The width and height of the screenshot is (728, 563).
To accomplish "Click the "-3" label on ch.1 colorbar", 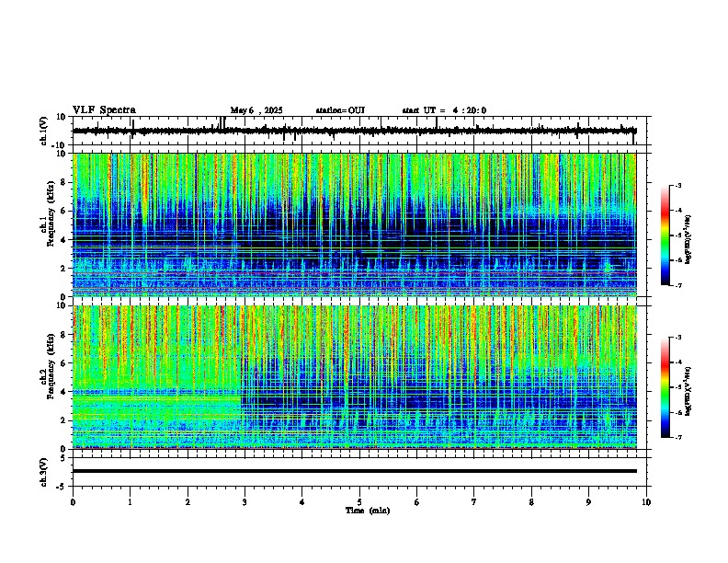I will coord(678,185).
